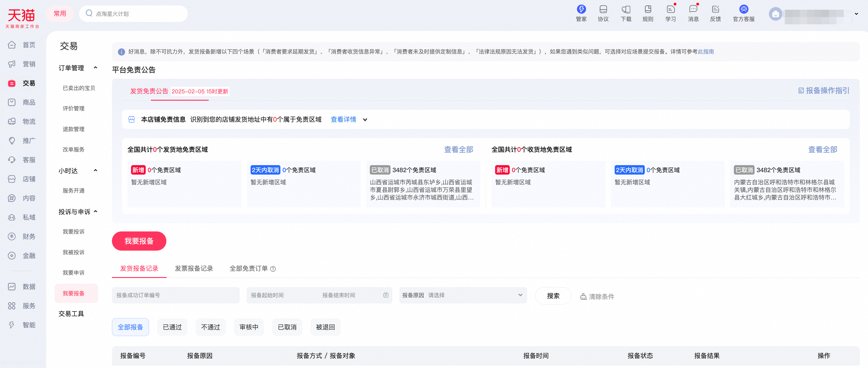
Task: Switch to 全部免责订单 tab
Action: (x=249, y=269)
